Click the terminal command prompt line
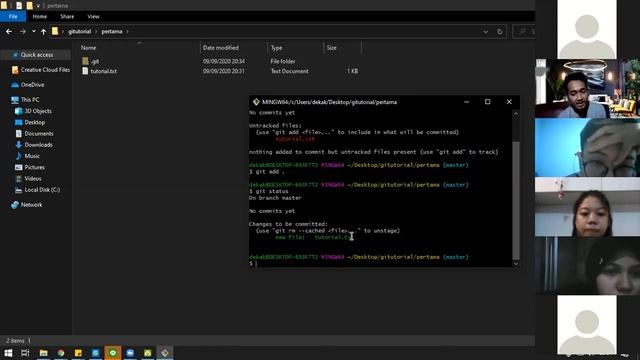The image size is (640, 360). point(380,264)
